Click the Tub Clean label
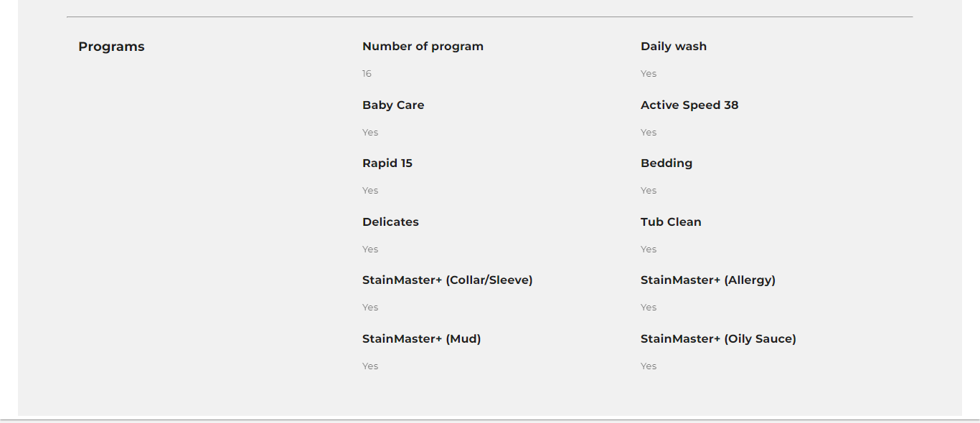 (670, 222)
